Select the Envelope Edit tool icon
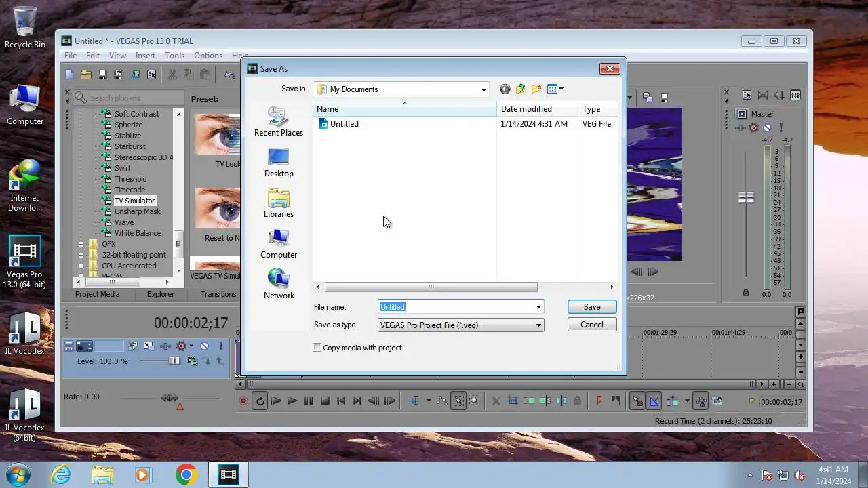The height and width of the screenshot is (488, 868). (x=442, y=401)
